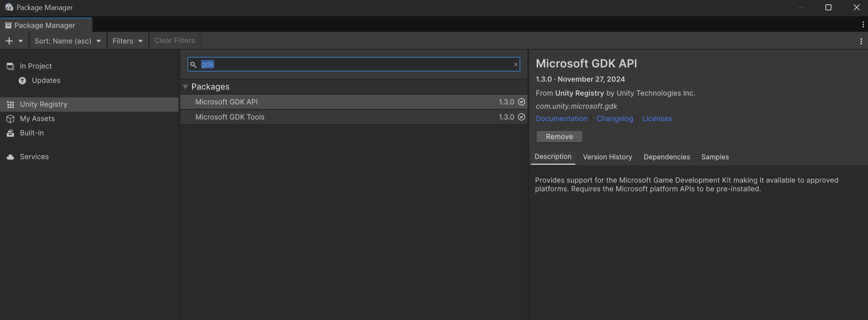Image resolution: width=868 pixels, height=320 pixels.
Task: Select the Unity Registry label
Action: coord(44,104)
